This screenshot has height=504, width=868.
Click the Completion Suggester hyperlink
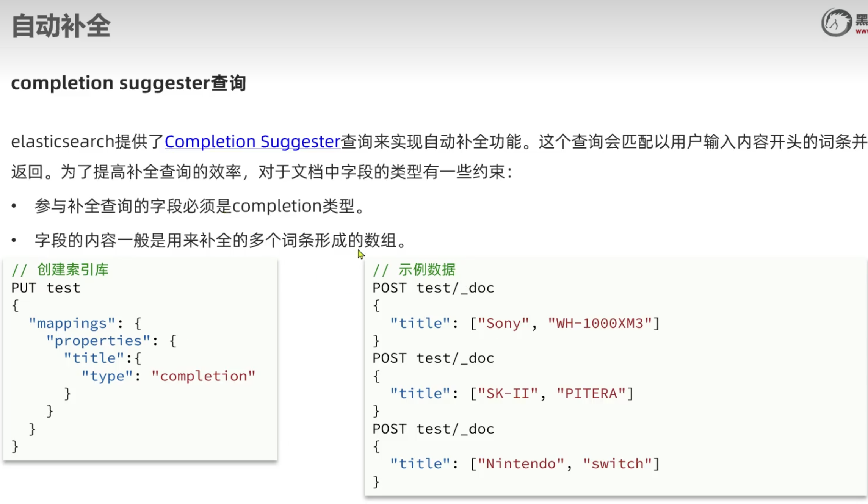click(x=252, y=142)
